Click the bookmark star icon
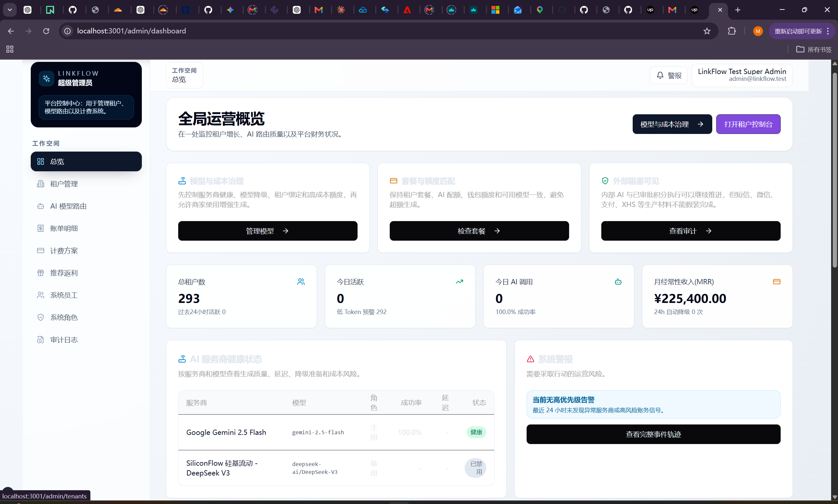This screenshot has width=838, height=504. (x=707, y=31)
